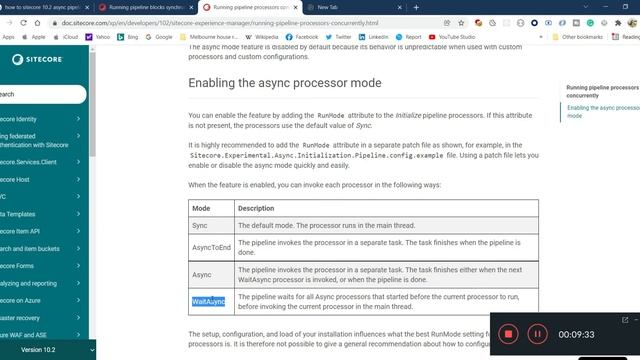
Task: Close the 'Running pipeline blocks' tab
Action: click(191, 7)
